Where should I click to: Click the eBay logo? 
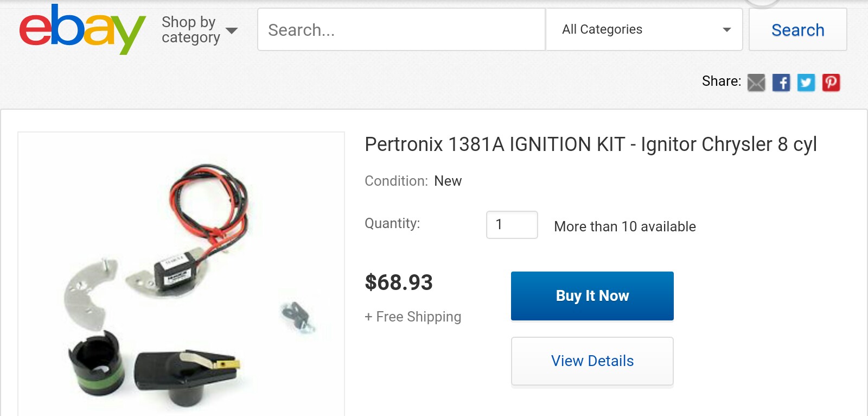82,29
